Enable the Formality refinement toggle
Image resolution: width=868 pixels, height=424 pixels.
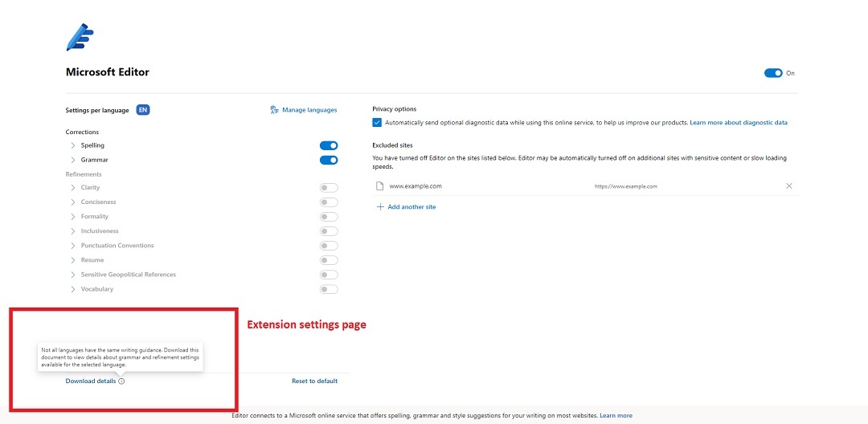click(x=329, y=217)
